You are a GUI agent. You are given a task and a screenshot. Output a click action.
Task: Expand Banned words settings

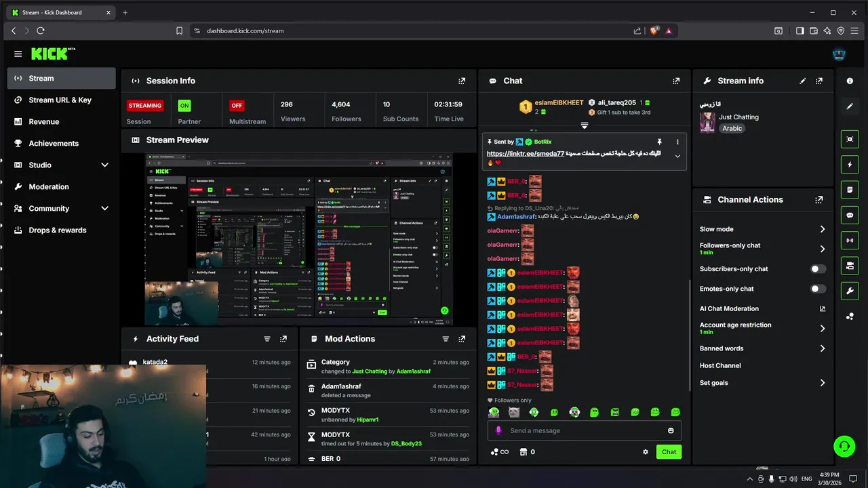pyautogui.click(x=822, y=348)
